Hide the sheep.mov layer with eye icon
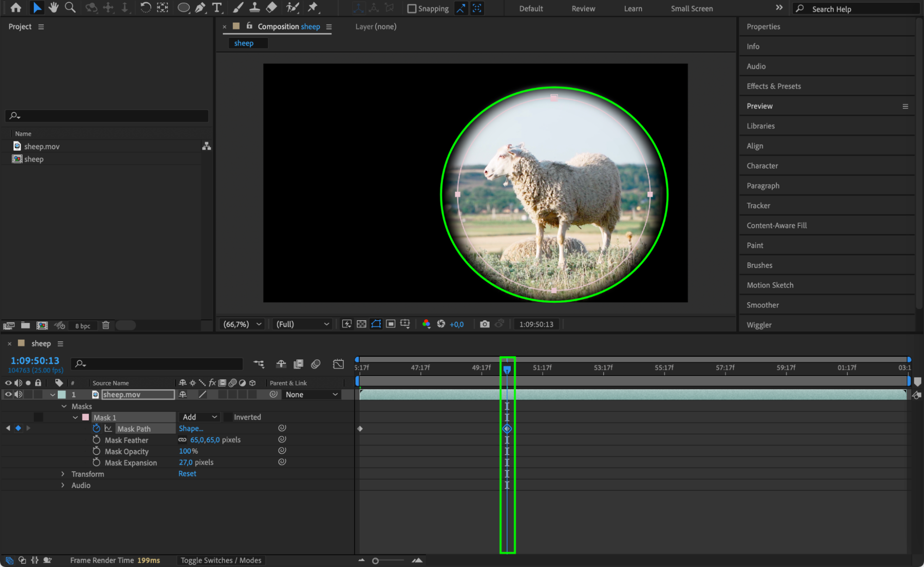This screenshot has height=567, width=924. pyautogui.click(x=8, y=394)
